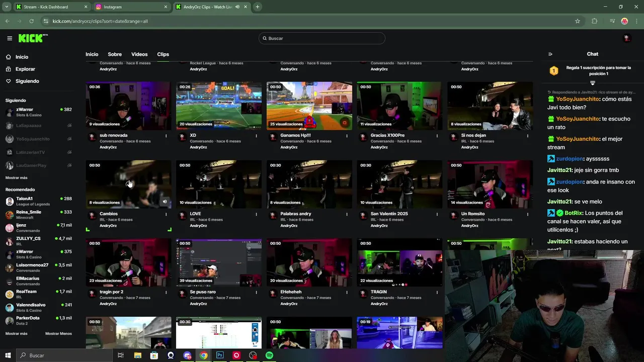This screenshot has width=644, height=362.
Task: Switch to Stream - Kick Dashboard tab
Action: pos(52,7)
